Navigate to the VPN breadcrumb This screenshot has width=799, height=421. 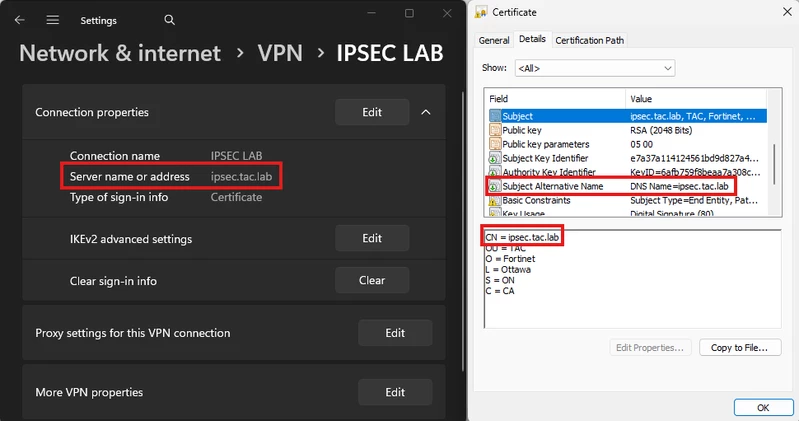[280, 53]
